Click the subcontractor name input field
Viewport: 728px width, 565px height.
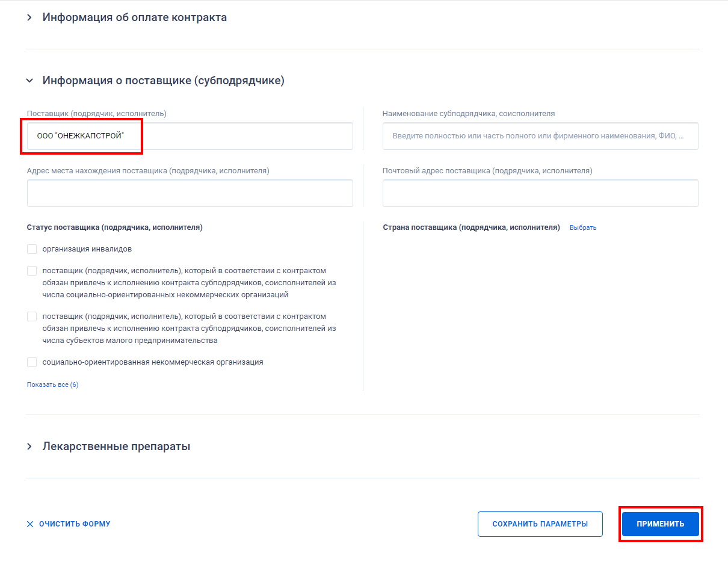click(x=540, y=136)
